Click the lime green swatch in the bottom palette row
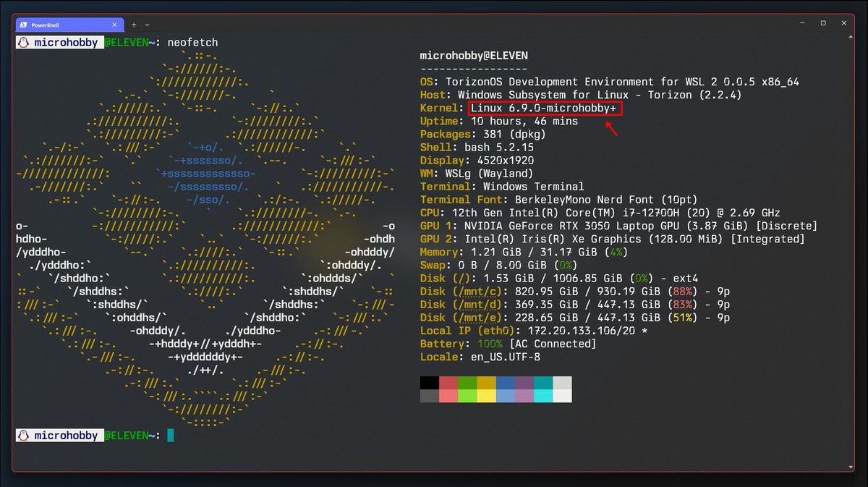 (467, 396)
